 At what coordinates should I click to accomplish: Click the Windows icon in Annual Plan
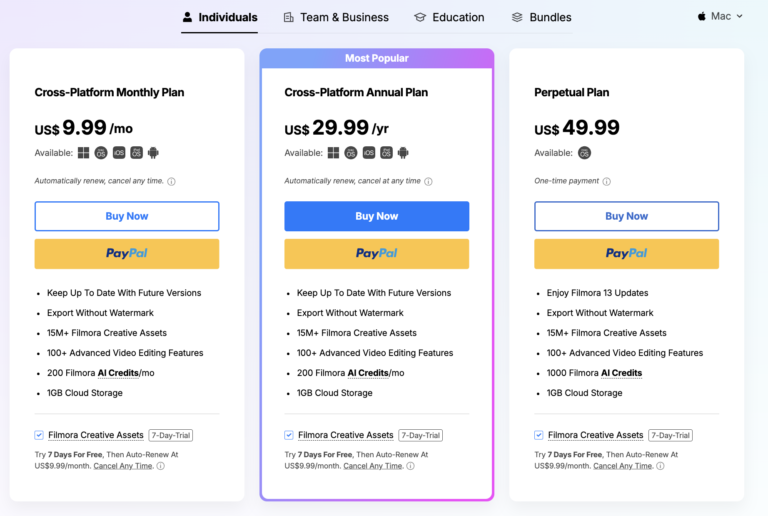tap(333, 153)
